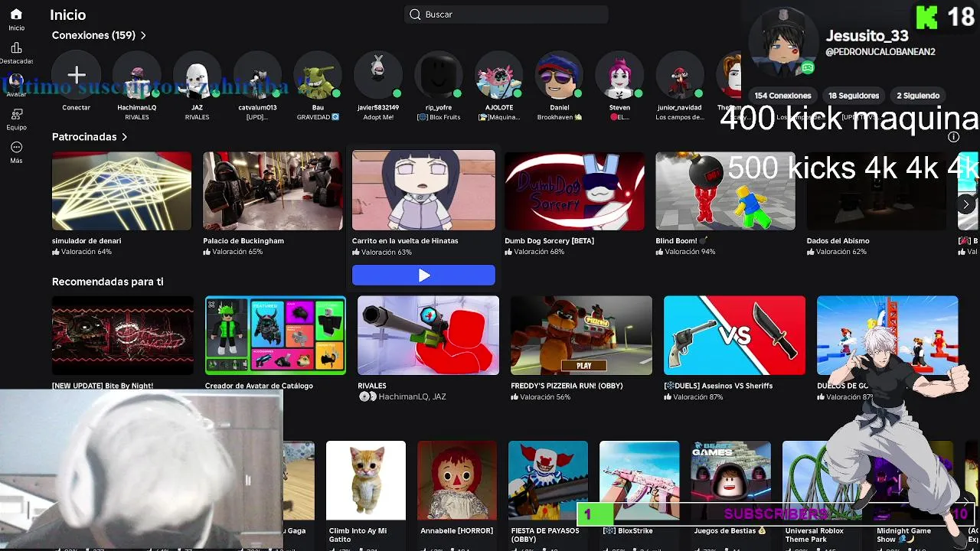This screenshot has width=980, height=551.
Task: Open Bau's avatar in connections
Action: coord(318,75)
